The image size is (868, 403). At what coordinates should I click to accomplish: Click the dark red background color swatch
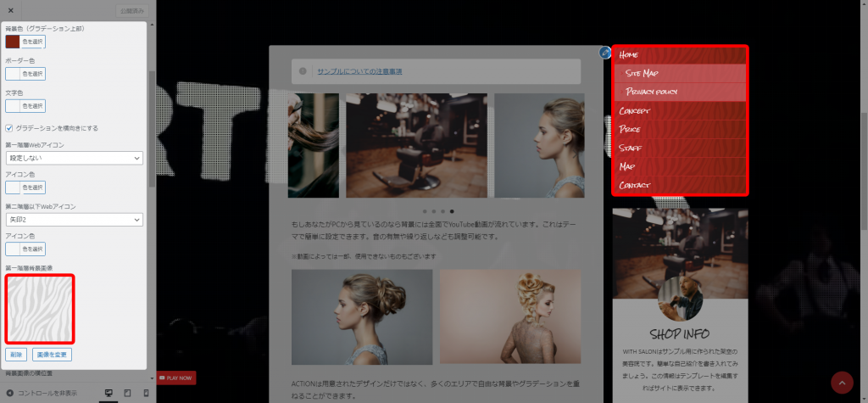(13, 41)
